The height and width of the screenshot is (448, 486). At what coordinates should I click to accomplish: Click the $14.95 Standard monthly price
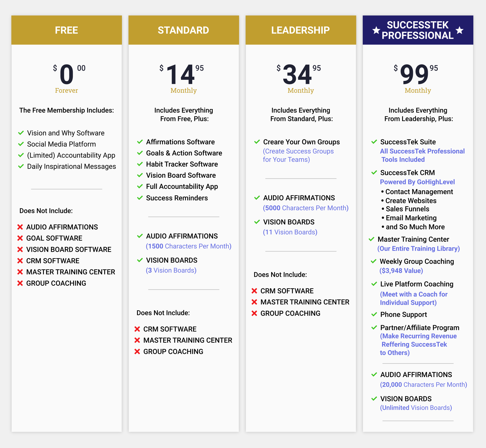[181, 75]
